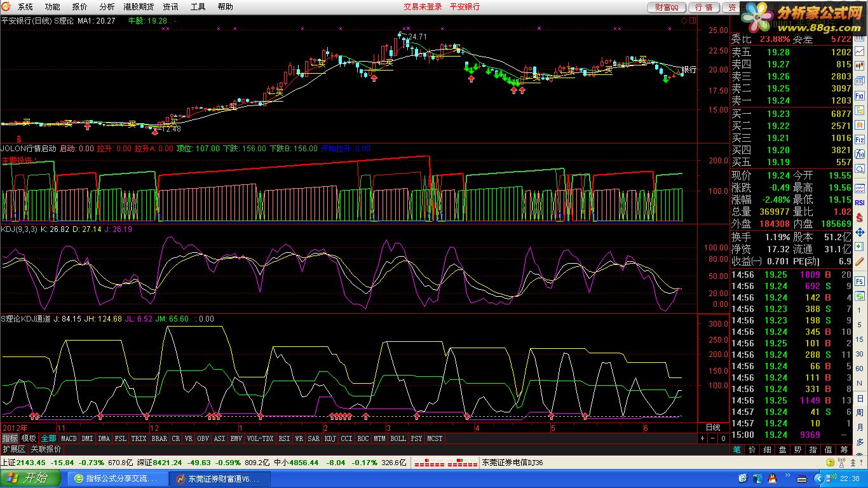Open the 关联报价 tab
Viewport: 868px width, 488px height.
click(x=46, y=449)
